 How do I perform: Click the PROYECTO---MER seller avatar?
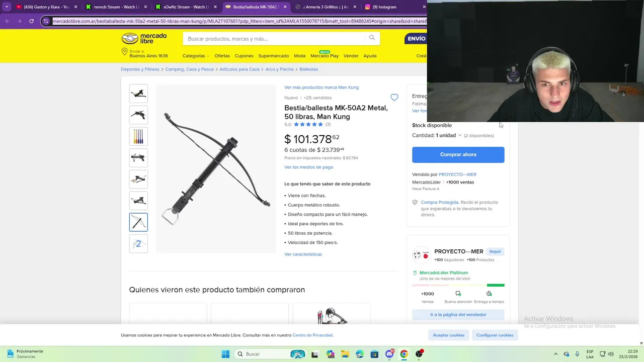(421, 255)
